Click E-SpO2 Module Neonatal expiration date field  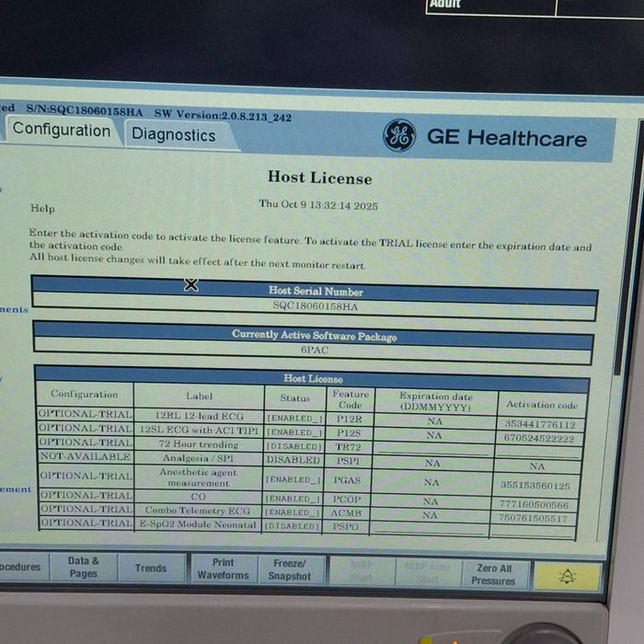[430, 529]
